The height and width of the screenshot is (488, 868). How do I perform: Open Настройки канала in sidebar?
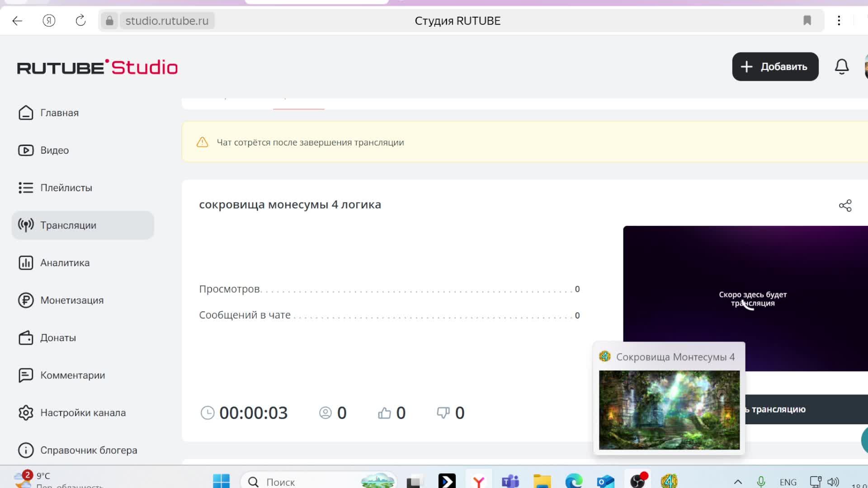[83, 413]
